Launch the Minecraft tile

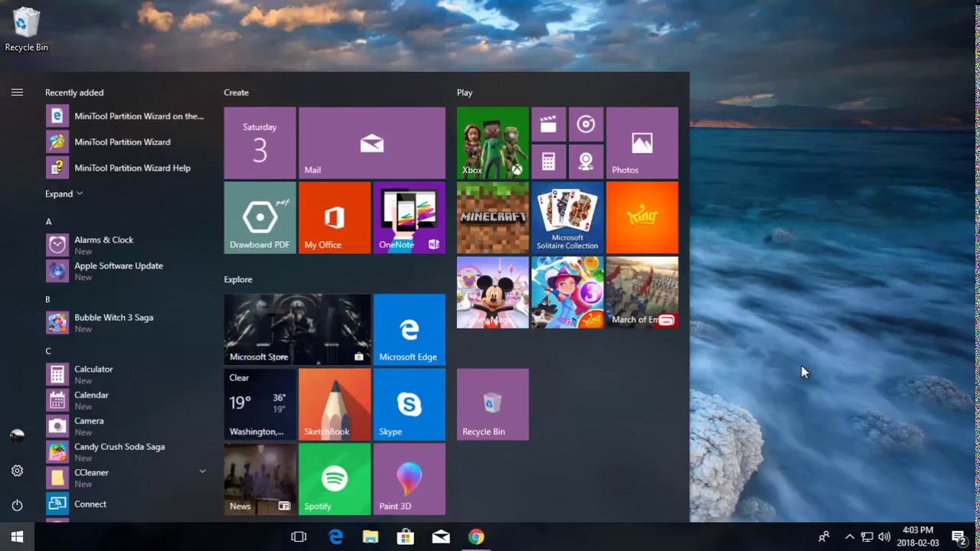click(x=492, y=217)
